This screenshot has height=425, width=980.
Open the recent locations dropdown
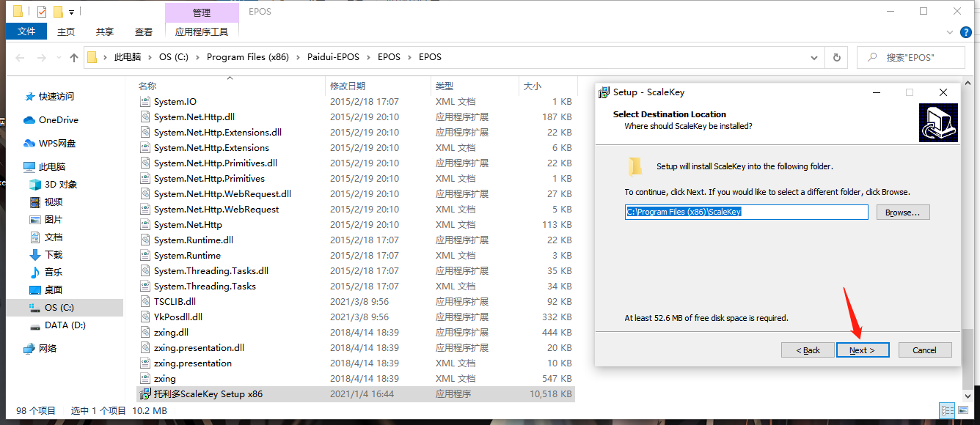pos(57,58)
